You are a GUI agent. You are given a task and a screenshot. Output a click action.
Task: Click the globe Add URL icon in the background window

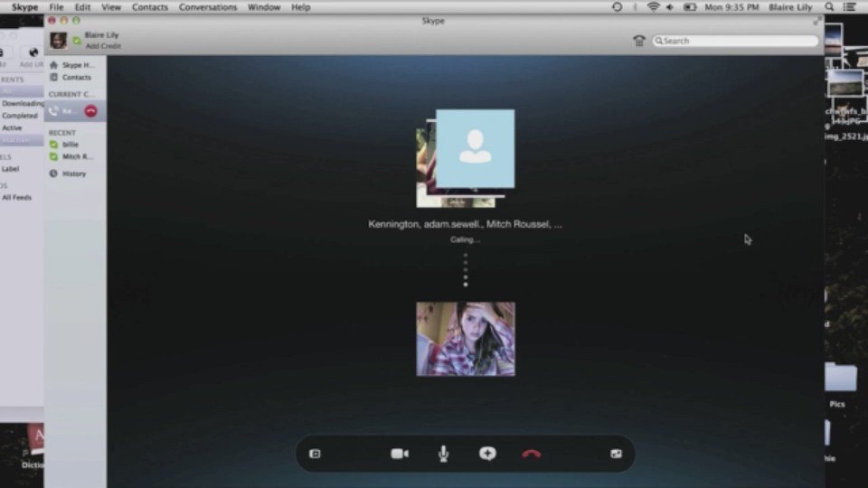(x=33, y=52)
